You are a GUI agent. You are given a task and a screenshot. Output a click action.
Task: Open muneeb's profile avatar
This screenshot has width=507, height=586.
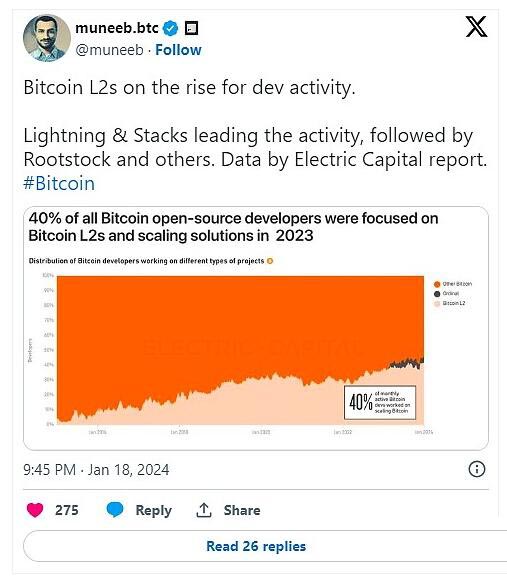click(47, 38)
